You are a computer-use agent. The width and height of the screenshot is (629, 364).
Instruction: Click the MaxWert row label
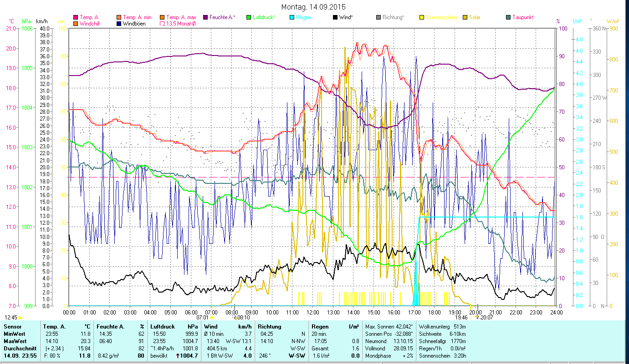pos(15,341)
